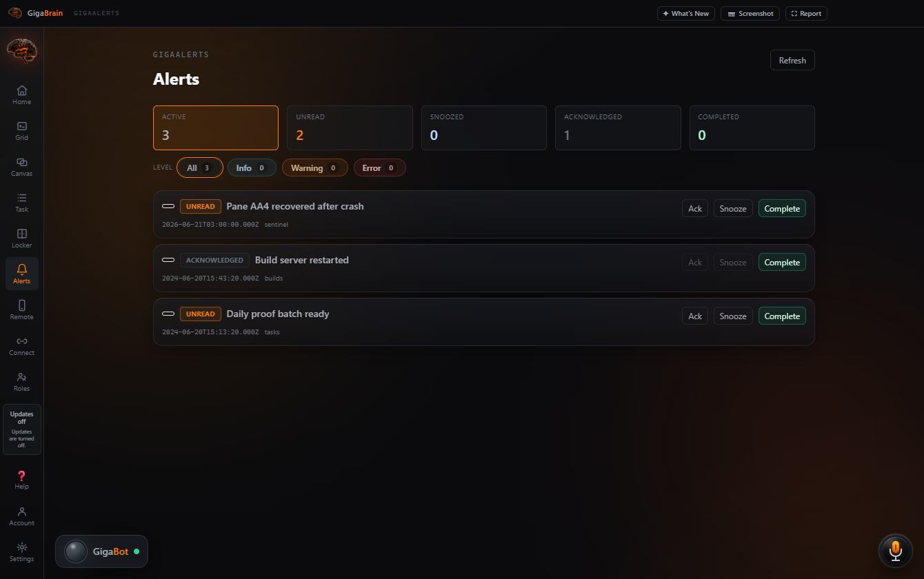This screenshot has width=924, height=579.
Task: Activate the microphone voice button
Action: click(895, 550)
